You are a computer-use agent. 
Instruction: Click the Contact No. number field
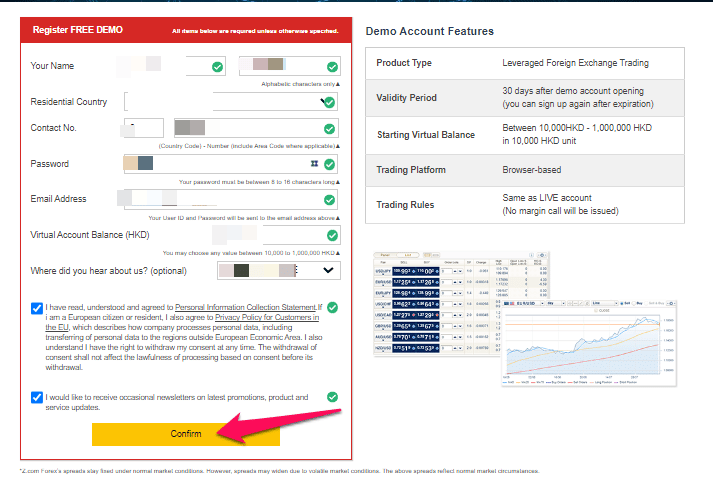tap(256, 128)
